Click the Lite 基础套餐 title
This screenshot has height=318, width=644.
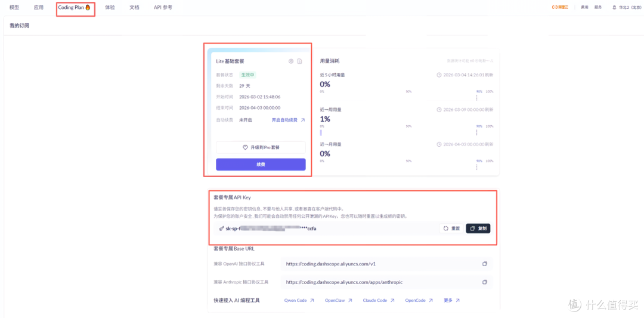[230, 61]
